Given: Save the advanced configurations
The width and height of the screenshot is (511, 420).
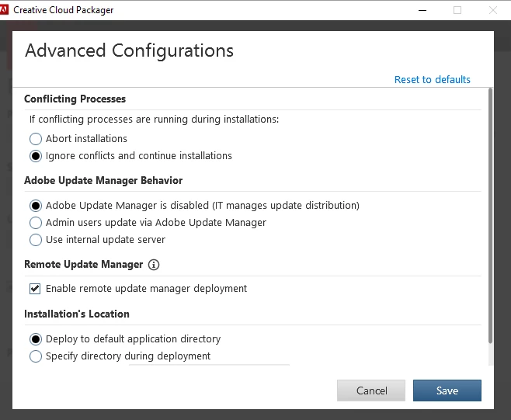Looking at the screenshot, I should (x=447, y=390).
